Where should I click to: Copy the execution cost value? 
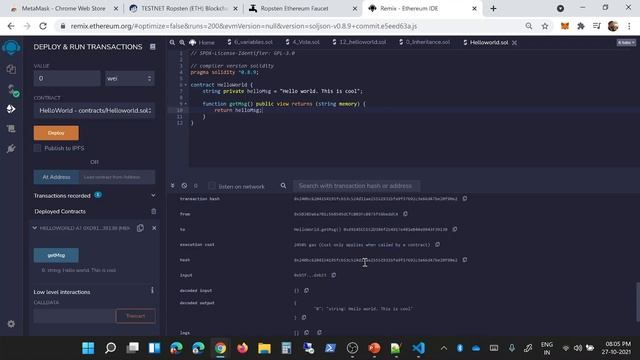pos(437,244)
